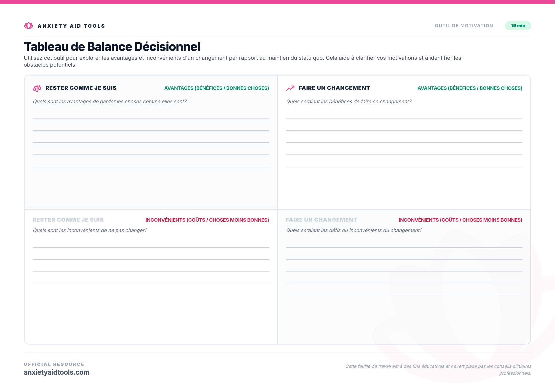Click the Official Resource label

(x=54, y=364)
